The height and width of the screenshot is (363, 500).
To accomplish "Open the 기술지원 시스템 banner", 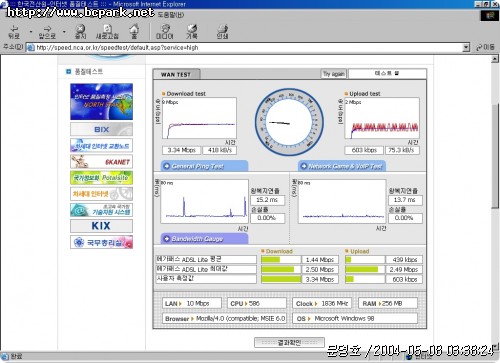I will (x=101, y=210).
